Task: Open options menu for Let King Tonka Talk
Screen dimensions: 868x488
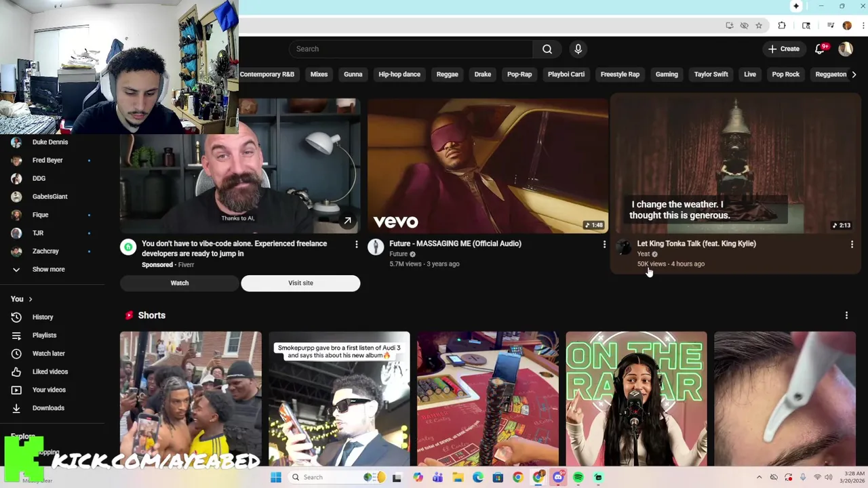Action: tap(852, 245)
